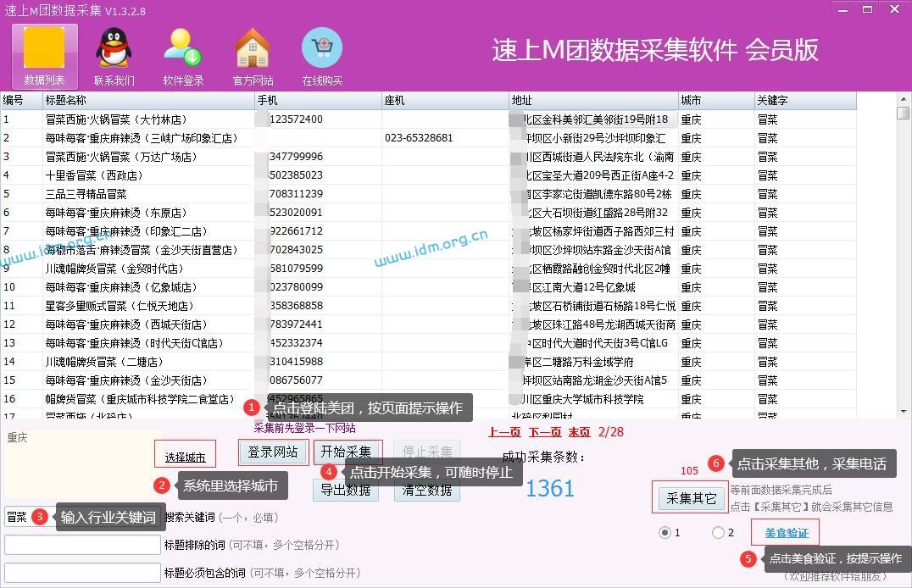The width and height of the screenshot is (912, 588).
Task: Select row 每味每客·重庆麻辣烫（亿象城店）
Action: point(429,286)
